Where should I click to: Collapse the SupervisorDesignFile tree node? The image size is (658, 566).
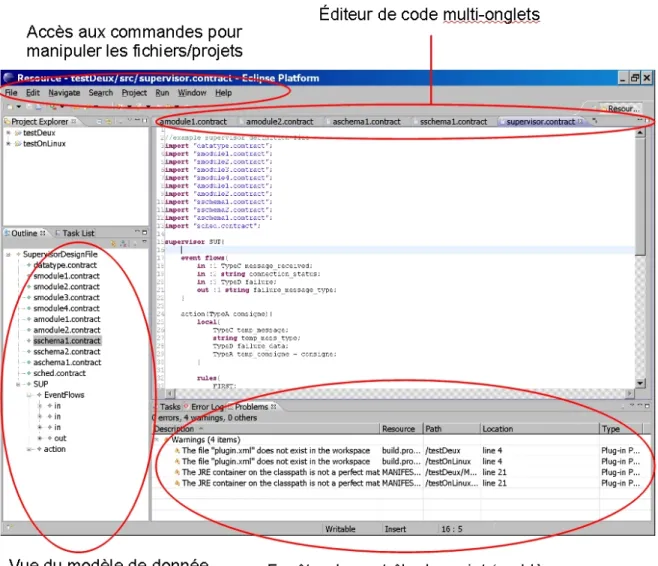pyautogui.click(x=8, y=254)
